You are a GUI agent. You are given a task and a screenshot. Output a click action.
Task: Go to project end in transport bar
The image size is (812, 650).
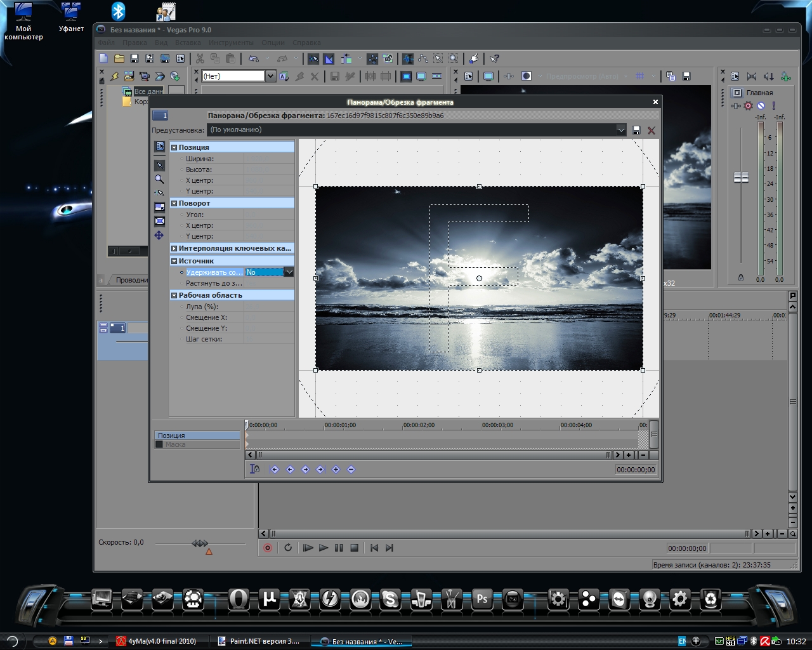click(x=390, y=548)
